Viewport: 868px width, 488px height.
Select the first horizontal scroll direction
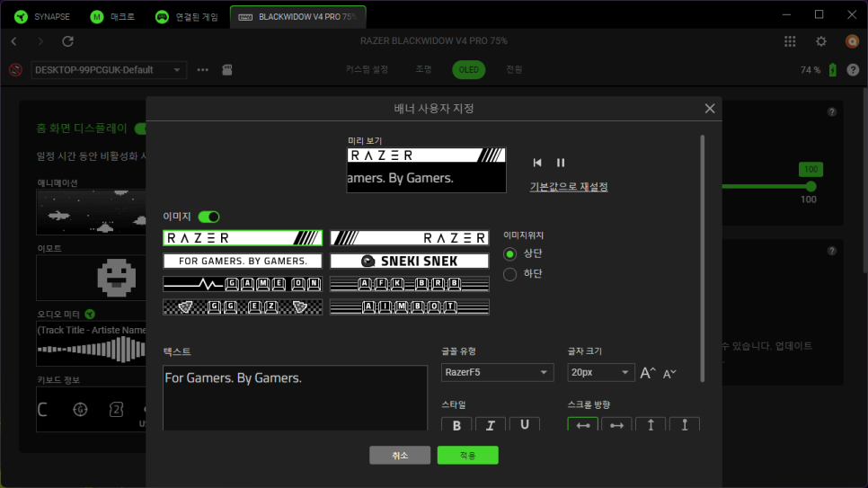(583, 425)
